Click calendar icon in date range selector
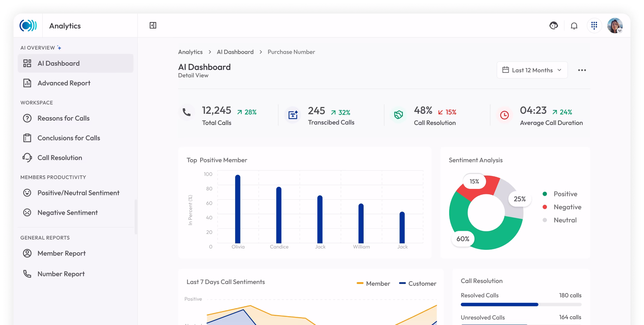Screen dimensions: 644x325 pyautogui.click(x=506, y=70)
